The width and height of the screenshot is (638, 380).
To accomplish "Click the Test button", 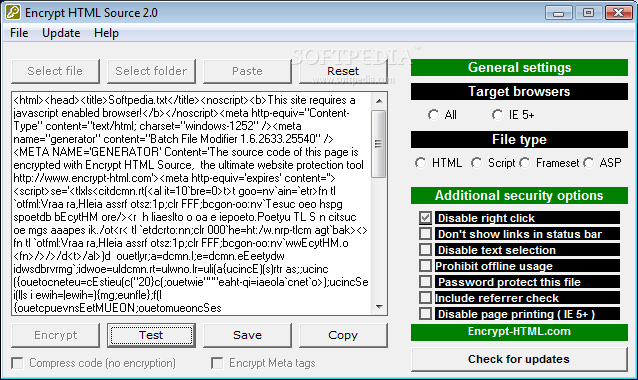I will (151, 335).
